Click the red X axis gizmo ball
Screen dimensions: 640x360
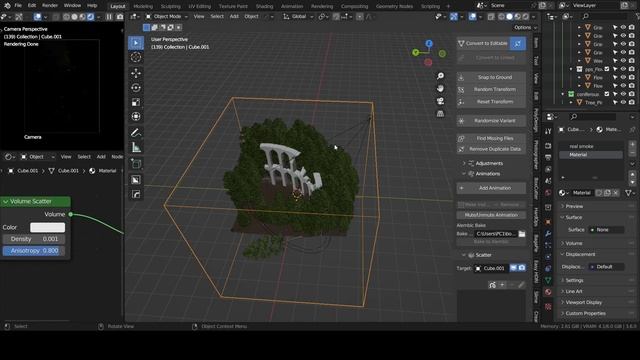coord(428,62)
